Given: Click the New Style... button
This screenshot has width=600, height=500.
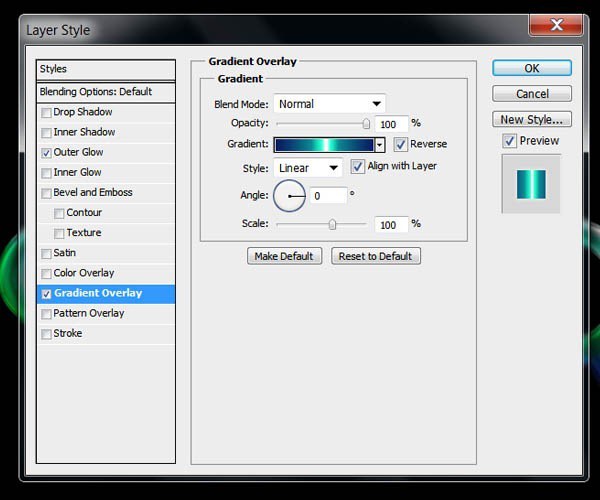Looking at the screenshot, I should pyautogui.click(x=531, y=120).
